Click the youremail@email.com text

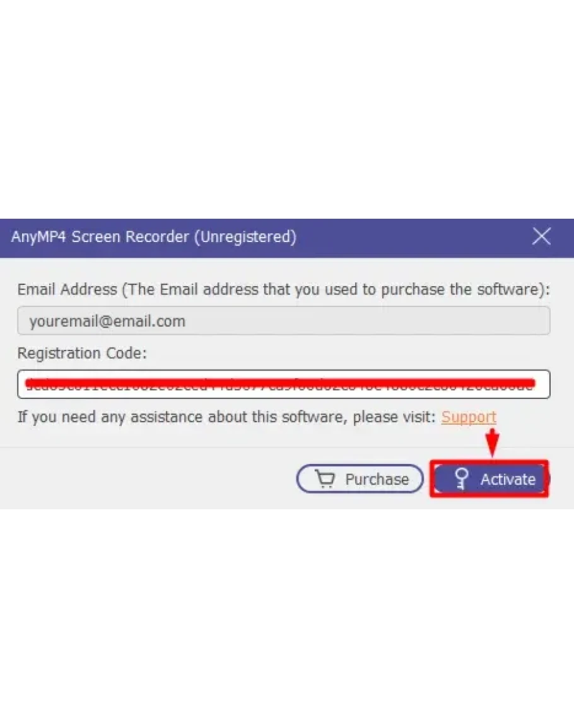[x=107, y=321]
